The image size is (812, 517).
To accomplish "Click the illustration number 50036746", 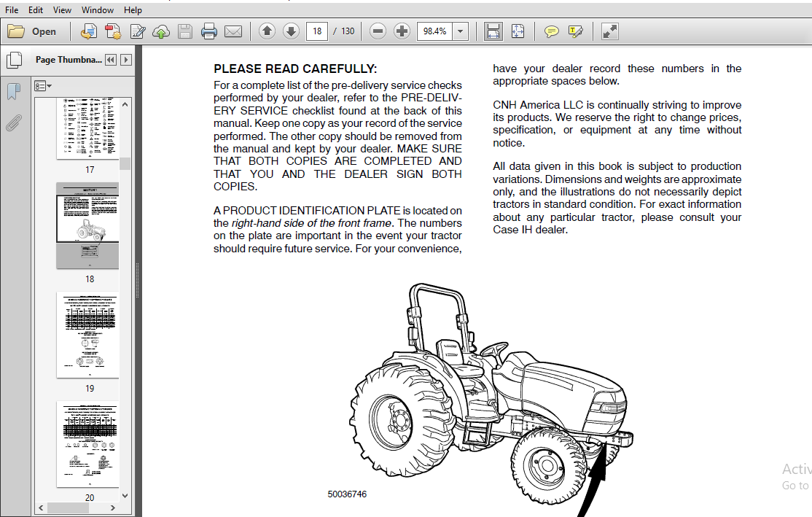I will point(347,494).
